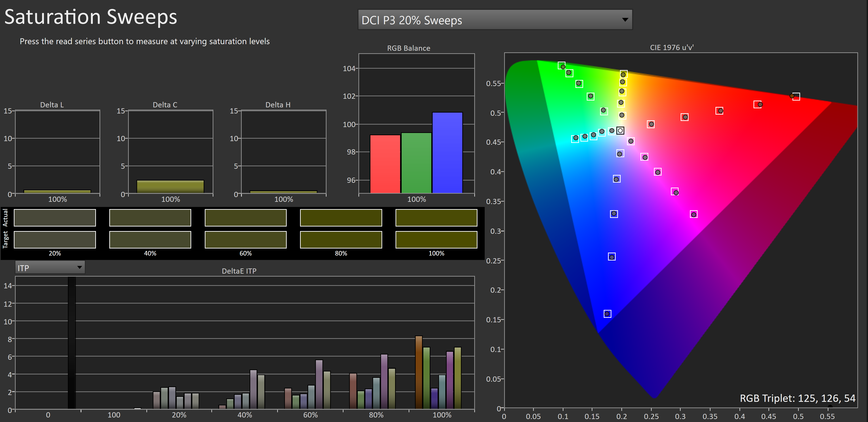The image size is (868, 422).
Task: Click the red bar in RGB Balance chart
Action: click(385, 164)
